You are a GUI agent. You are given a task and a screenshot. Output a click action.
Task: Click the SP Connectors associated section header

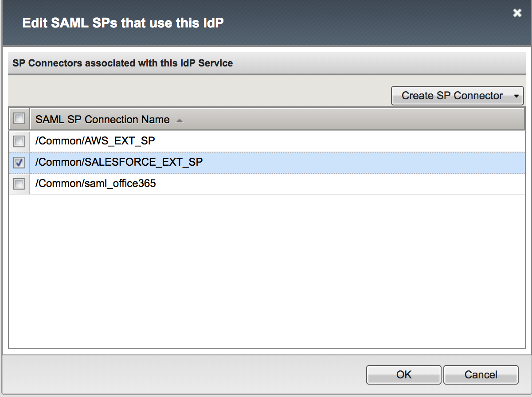123,63
